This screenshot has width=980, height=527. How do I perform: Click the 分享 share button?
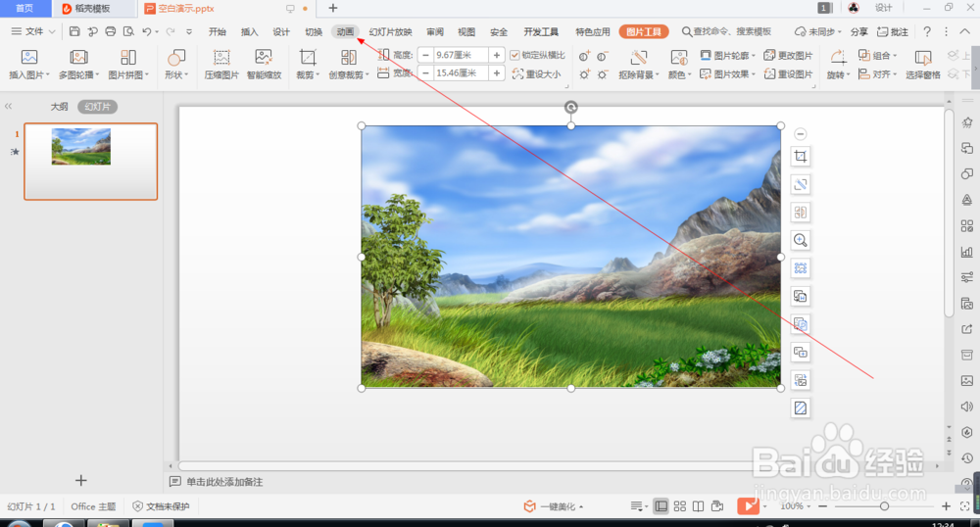pyautogui.click(x=859, y=31)
